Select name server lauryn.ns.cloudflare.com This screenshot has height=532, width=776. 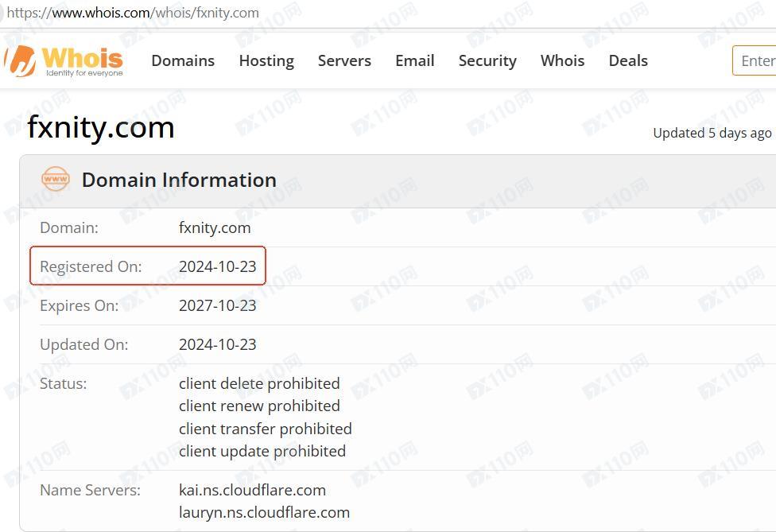264,512
